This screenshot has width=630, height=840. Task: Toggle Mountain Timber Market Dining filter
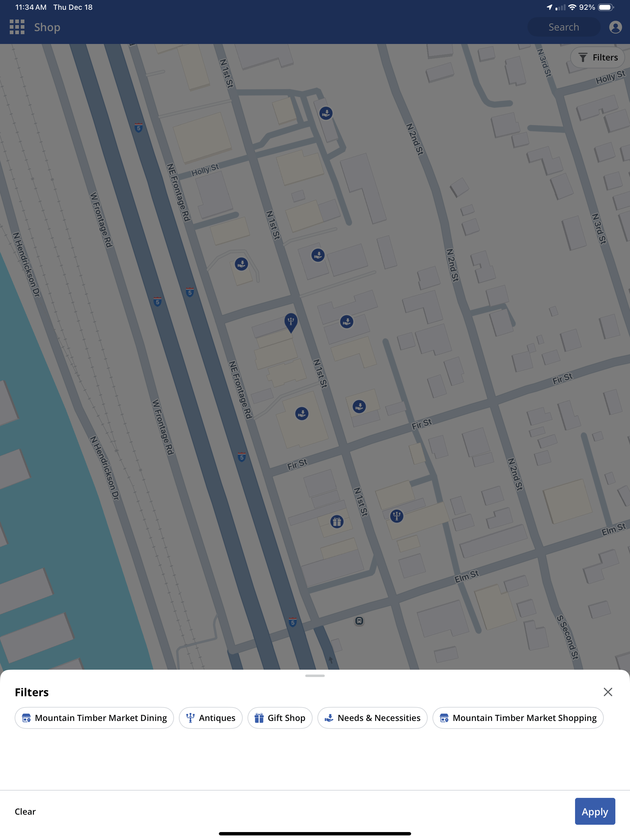(94, 718)
